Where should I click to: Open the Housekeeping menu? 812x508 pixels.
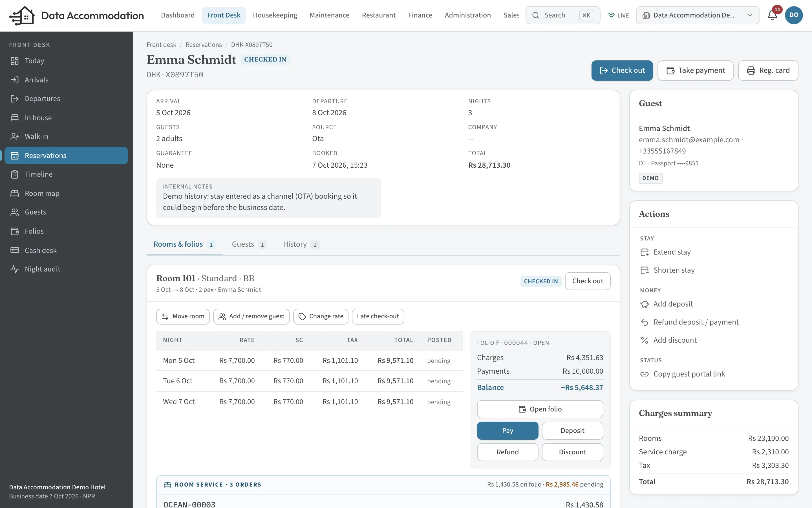click(x=275, y=15)
